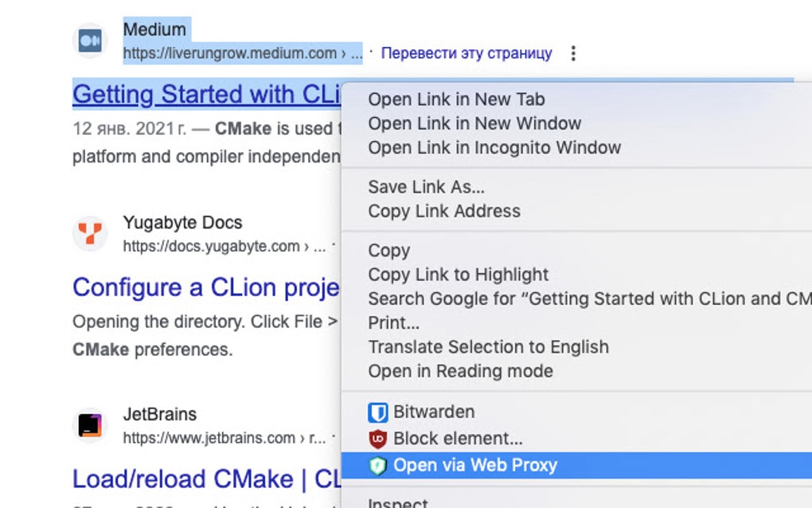
Task: Choose Open Link in New Window
Action: 474,123
